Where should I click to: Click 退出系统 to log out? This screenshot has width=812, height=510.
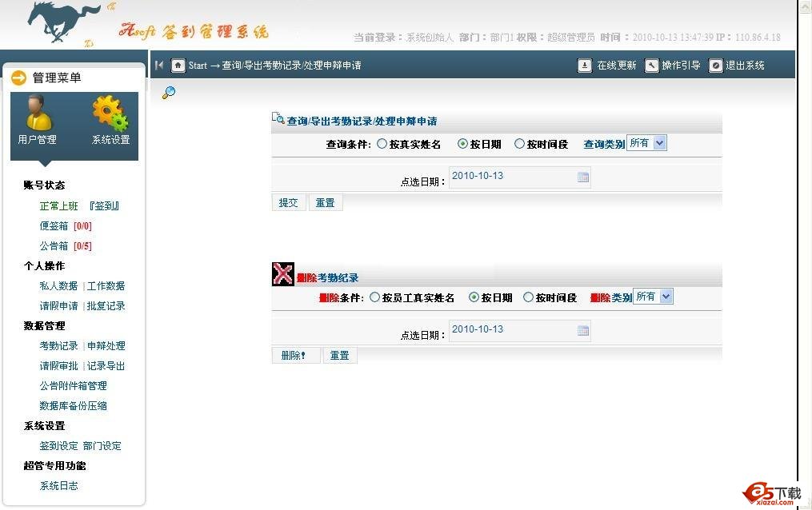(x=745, y=66)
